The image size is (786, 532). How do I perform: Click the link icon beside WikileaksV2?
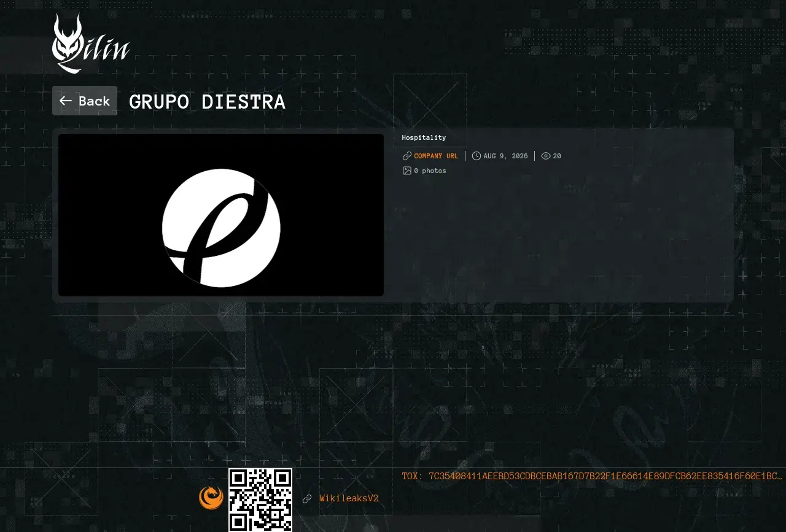(307, 499)
